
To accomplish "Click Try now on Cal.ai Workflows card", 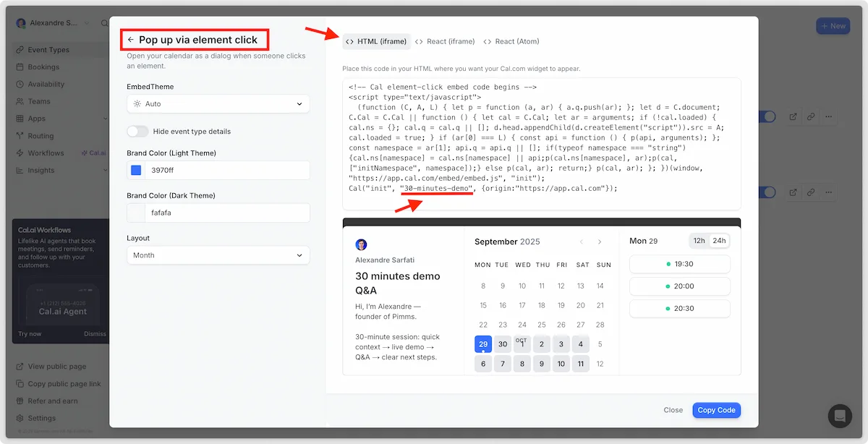I will 30,334.
